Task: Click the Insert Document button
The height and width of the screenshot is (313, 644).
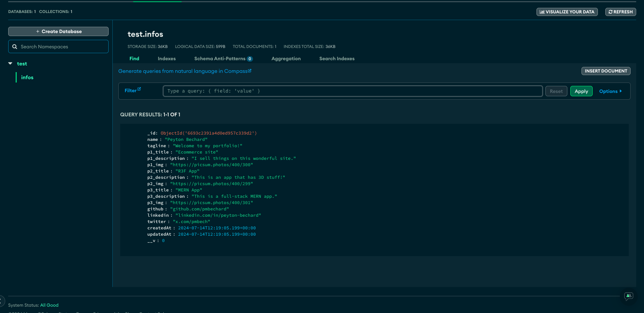Action: coord(606,71)
